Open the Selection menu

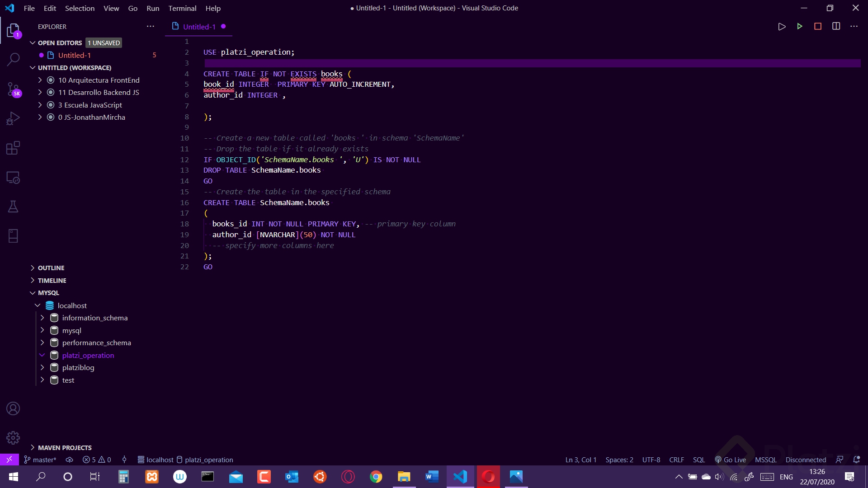[x=80, y=8]
